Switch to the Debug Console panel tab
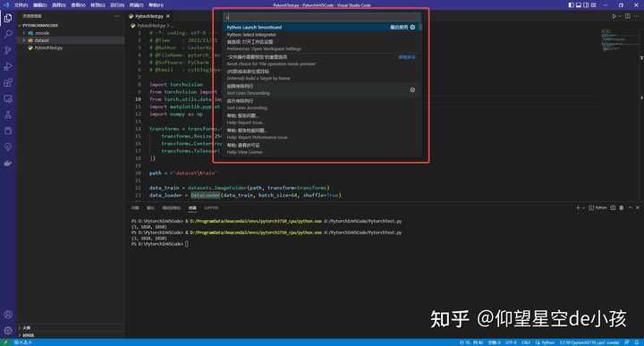Screen dimensions: 644x346 coord(171,208)
